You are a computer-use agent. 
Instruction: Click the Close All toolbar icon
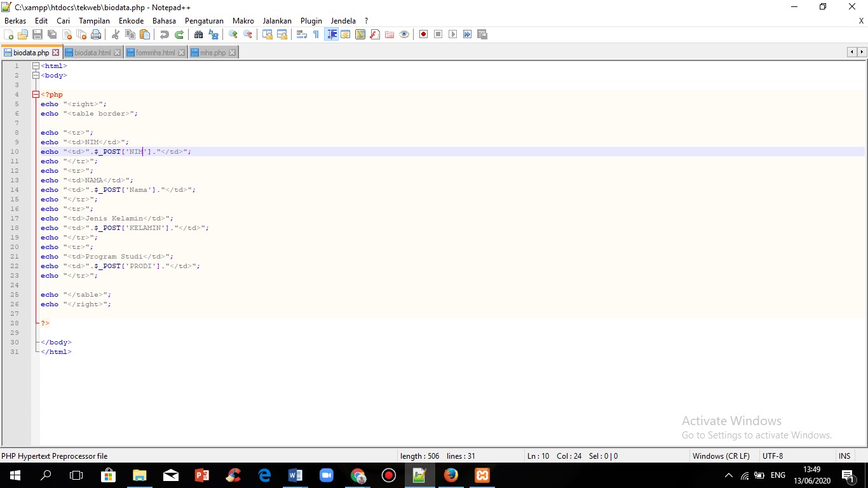click(81, 34)
